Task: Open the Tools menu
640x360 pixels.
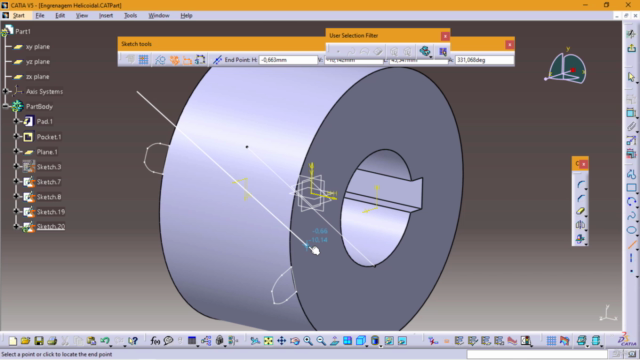Action: 130,16
